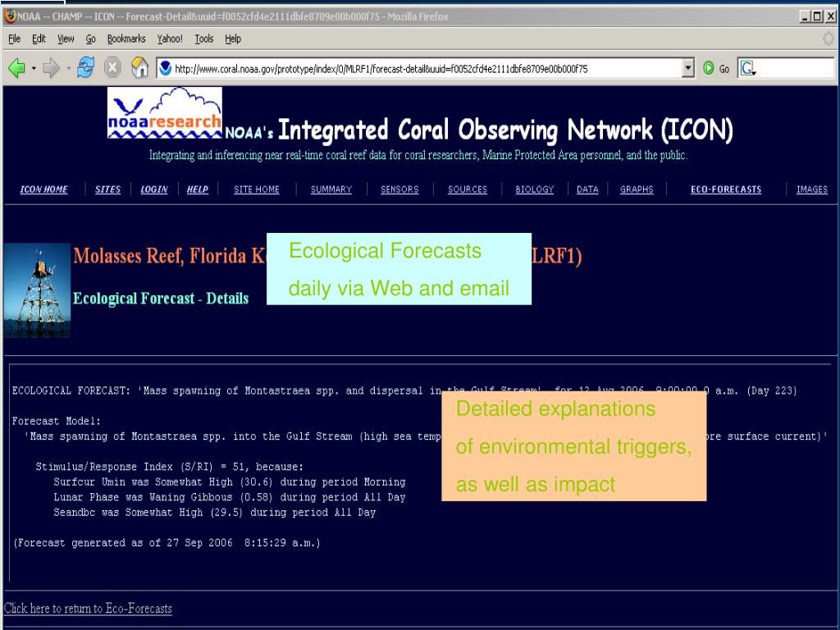Open the Back history dropdown arrow
The width and height of the screenshot is (840, 630).
34,69
